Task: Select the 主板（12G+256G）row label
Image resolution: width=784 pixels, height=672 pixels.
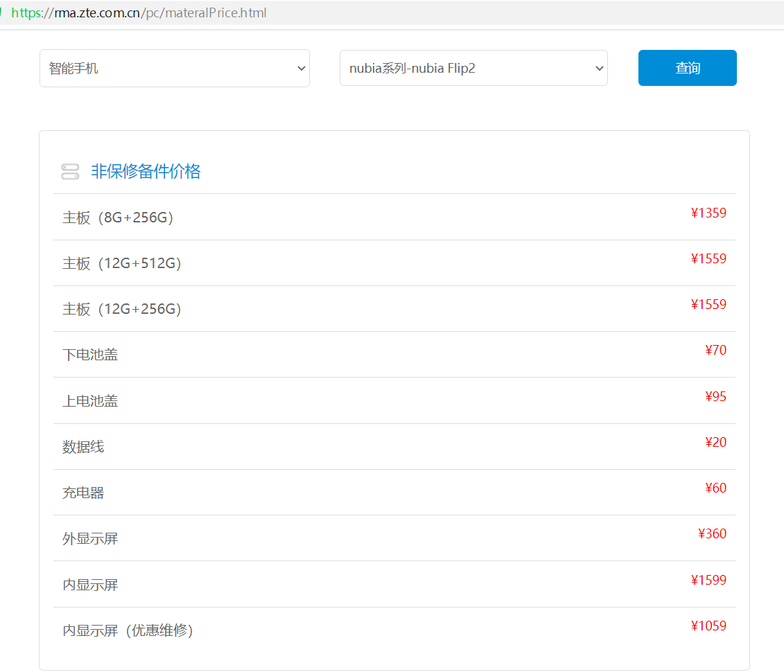Action: (121, 309)
